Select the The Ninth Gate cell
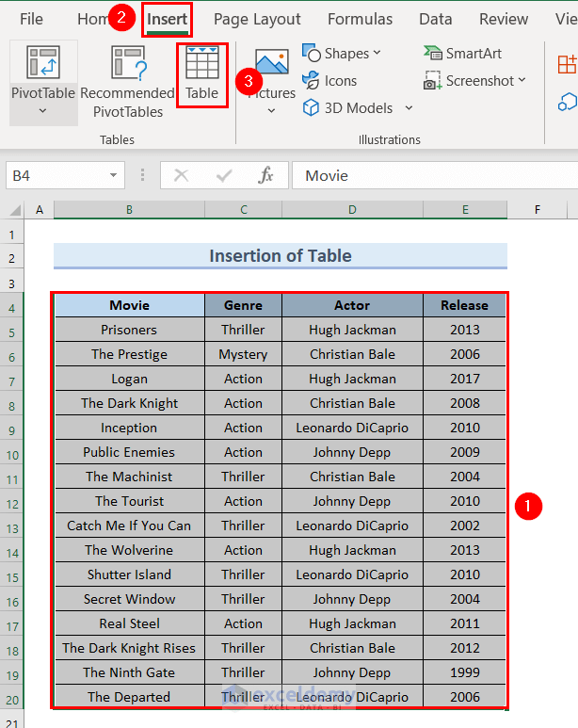 [x=130, y=672]
